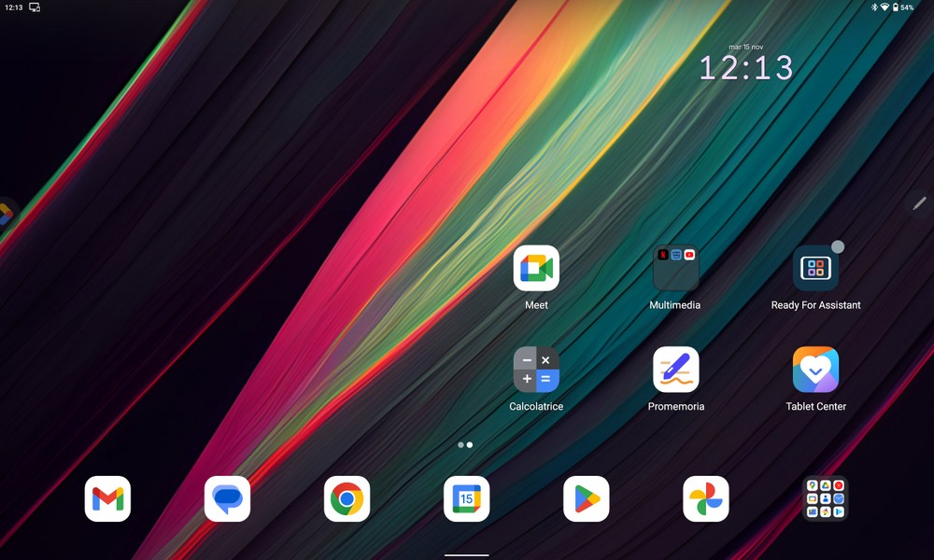Tap the 12:13 clock widget
934x560 pixels.
[x=746, y=67]
